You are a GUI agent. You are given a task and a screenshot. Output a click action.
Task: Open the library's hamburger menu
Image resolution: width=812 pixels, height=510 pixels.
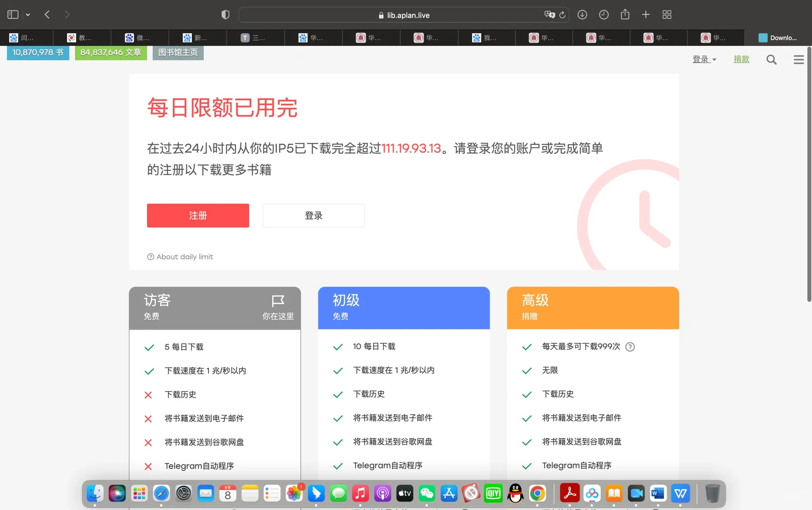(798, 59)
